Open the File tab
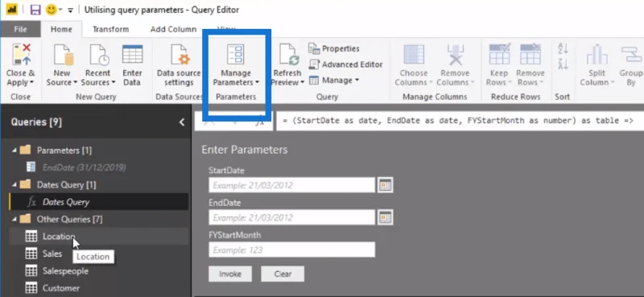Image resolution: width=644 pixels, height=297 pixels. point(21,29)
